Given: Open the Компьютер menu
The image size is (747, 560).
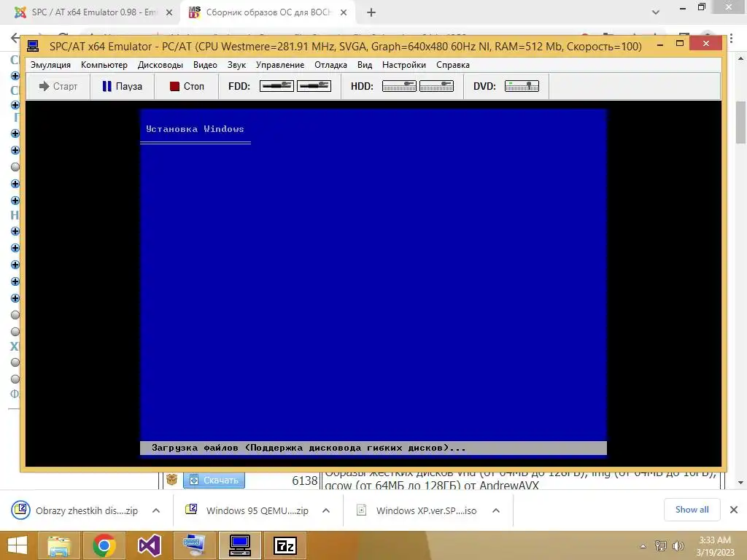Looking at the screenshot, I should (104, 65).
